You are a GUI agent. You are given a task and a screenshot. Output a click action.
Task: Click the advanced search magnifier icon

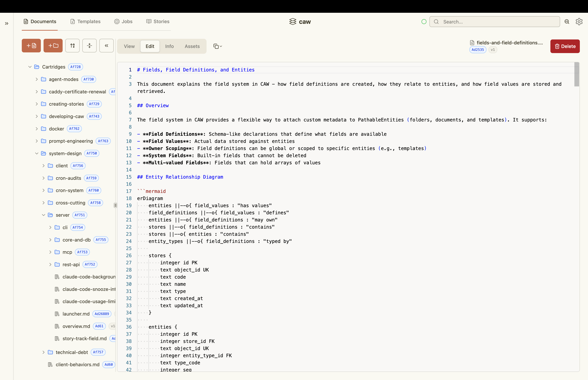(567, 22)
